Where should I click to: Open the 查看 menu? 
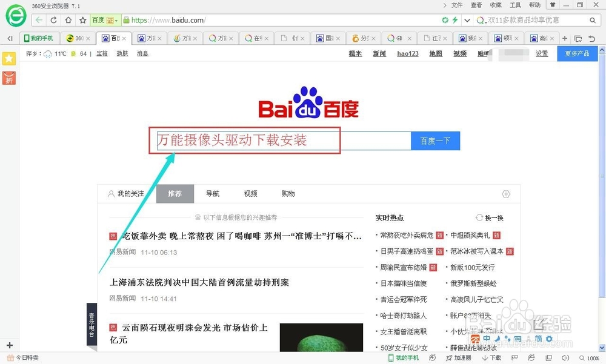click(476, 5)
